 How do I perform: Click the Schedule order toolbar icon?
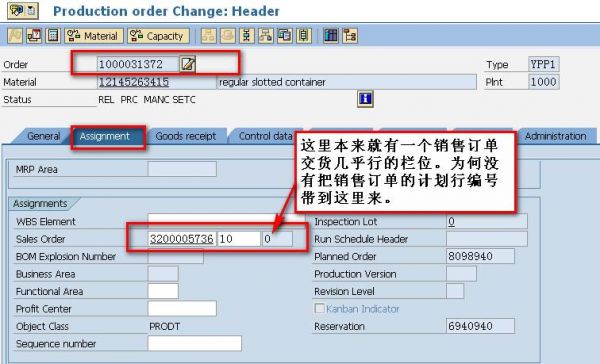pyautogui.click(x=34, y=36)
